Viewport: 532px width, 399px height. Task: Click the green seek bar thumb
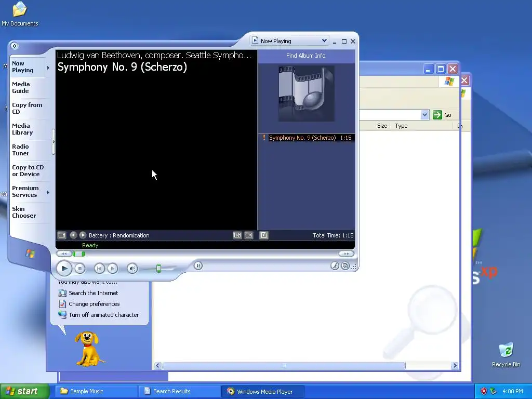point(78,254)
